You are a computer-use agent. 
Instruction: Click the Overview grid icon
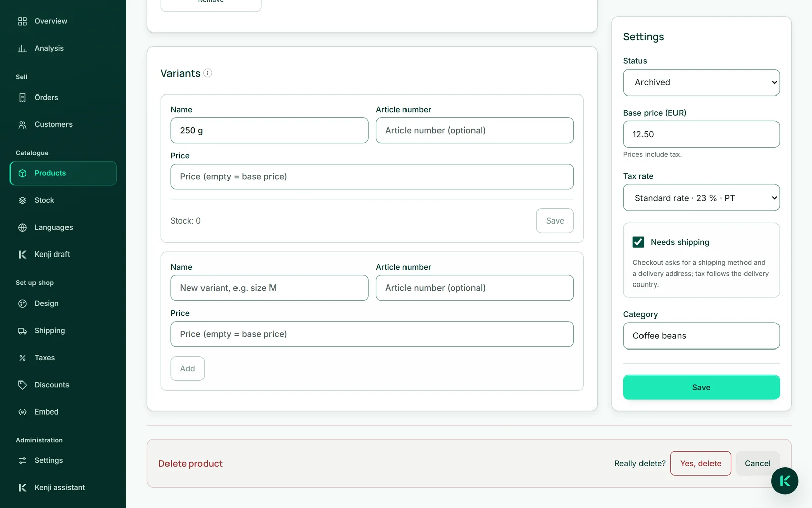point(22,21)
